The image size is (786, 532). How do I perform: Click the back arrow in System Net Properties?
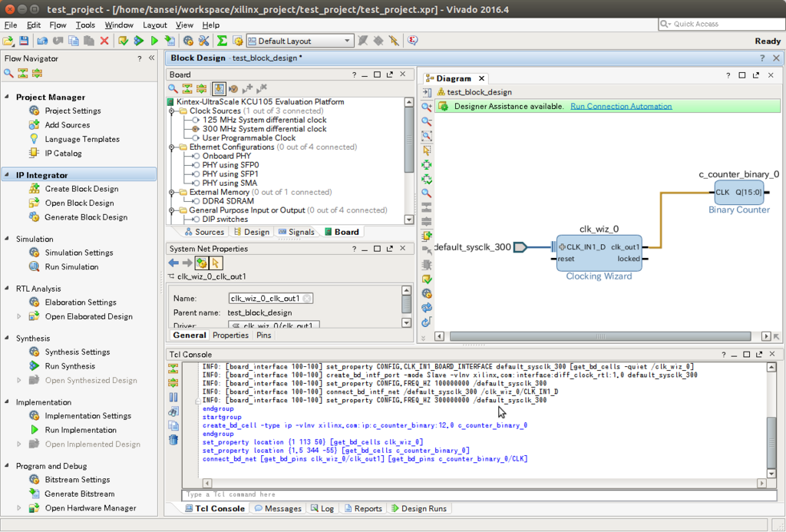pos(173,263)
